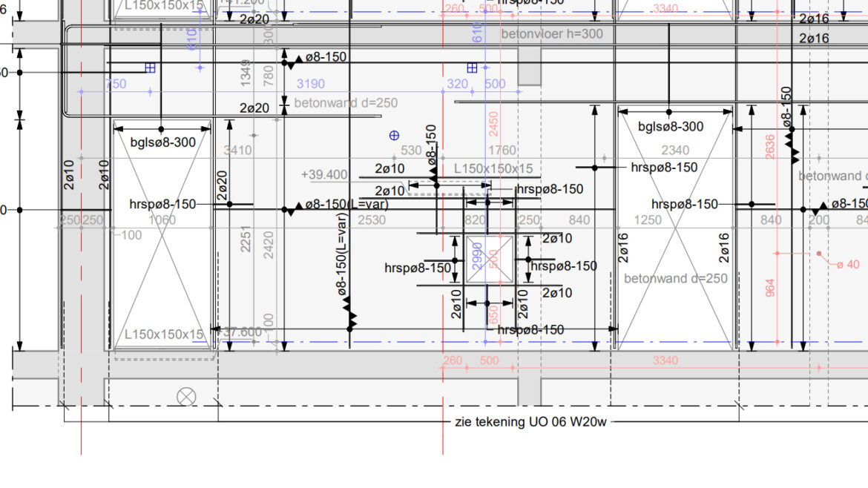The width and height of the screenshot is (868, 488).
Task: Select the blue crosshair circle marker
Action: [395, 135]
